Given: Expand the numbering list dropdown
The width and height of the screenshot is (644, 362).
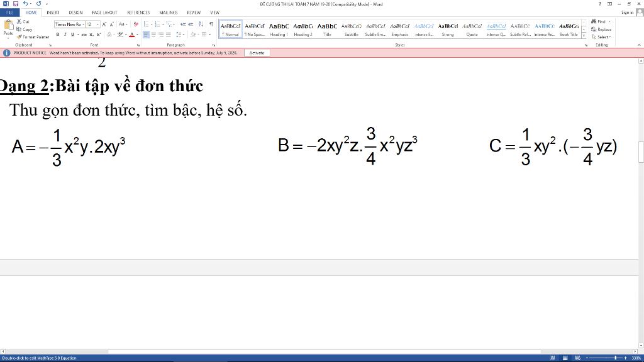Looking at the screenshot, I should pos(163,25).
